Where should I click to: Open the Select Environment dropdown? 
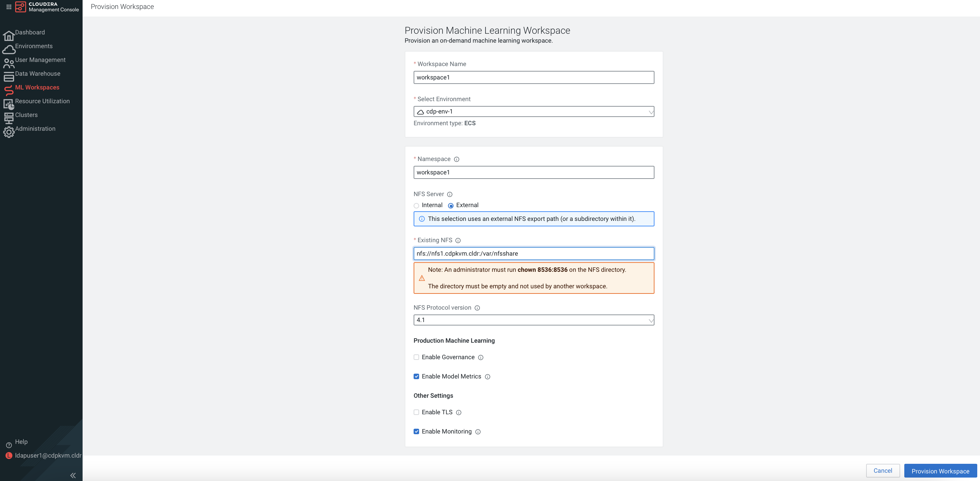point(533,111)
